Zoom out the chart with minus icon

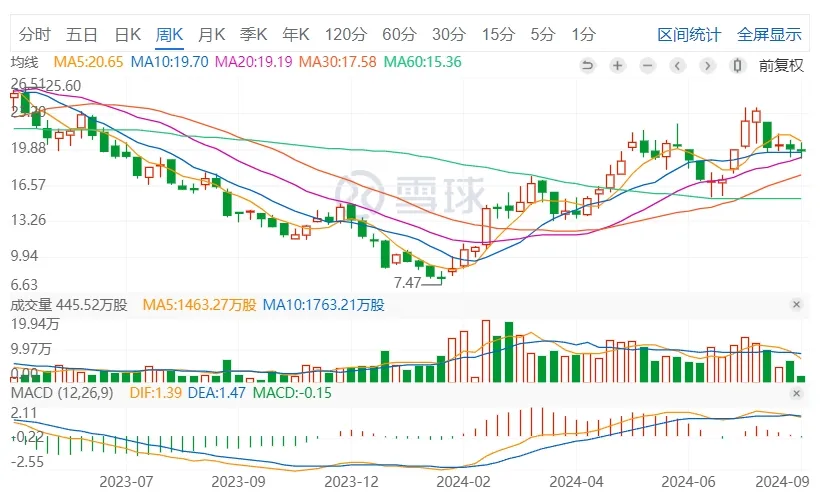648,66
